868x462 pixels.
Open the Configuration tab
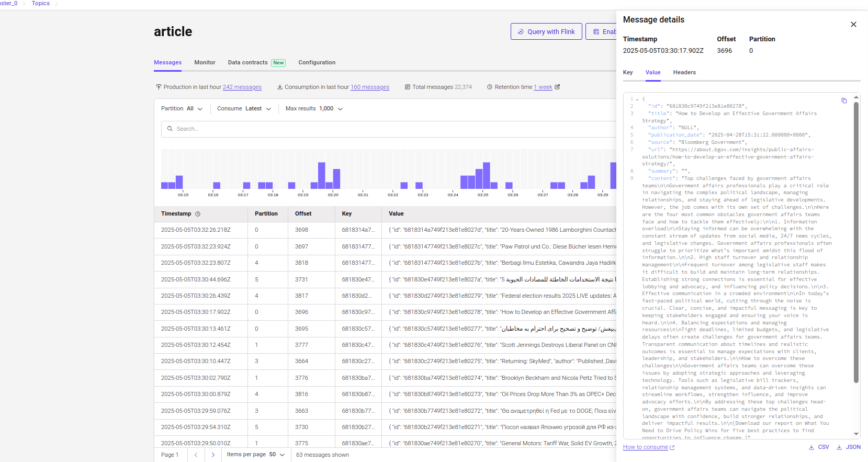tap(317, 62)
